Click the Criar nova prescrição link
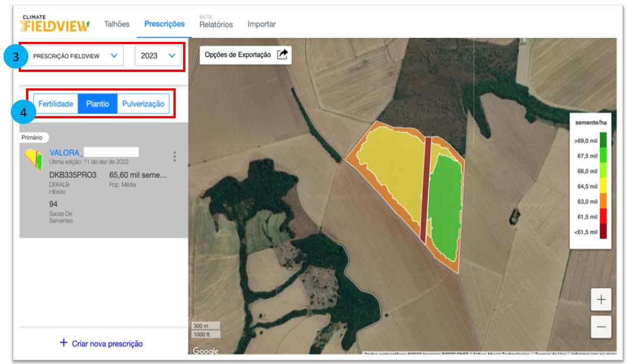Screen dimensions: 628x364 (107, 344)
